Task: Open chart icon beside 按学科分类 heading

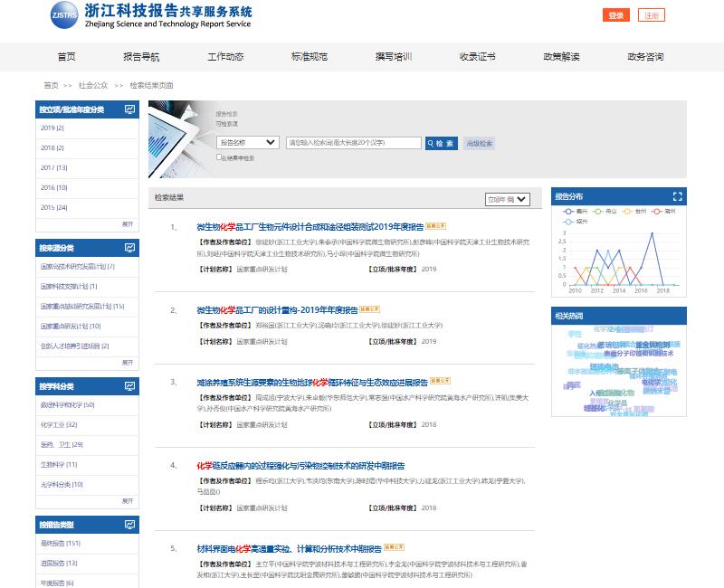Action: 130,386
